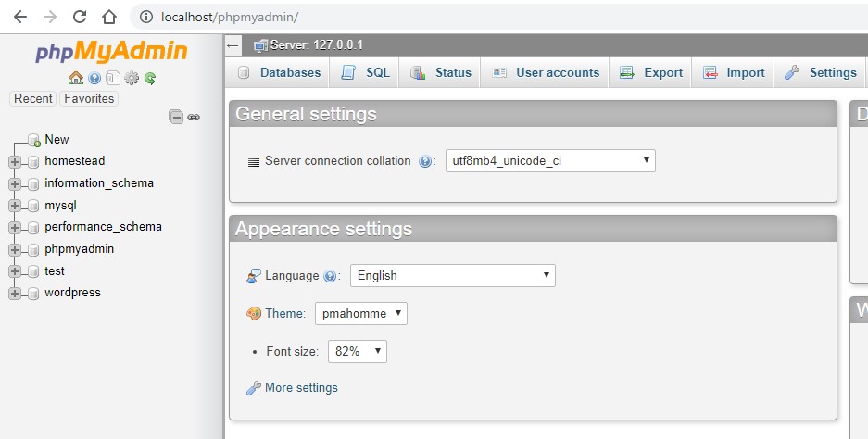Image resolution: width=868 pixels, height=439 pixels.
Task: Open the User accounts tab
Action: pos(546,72)
